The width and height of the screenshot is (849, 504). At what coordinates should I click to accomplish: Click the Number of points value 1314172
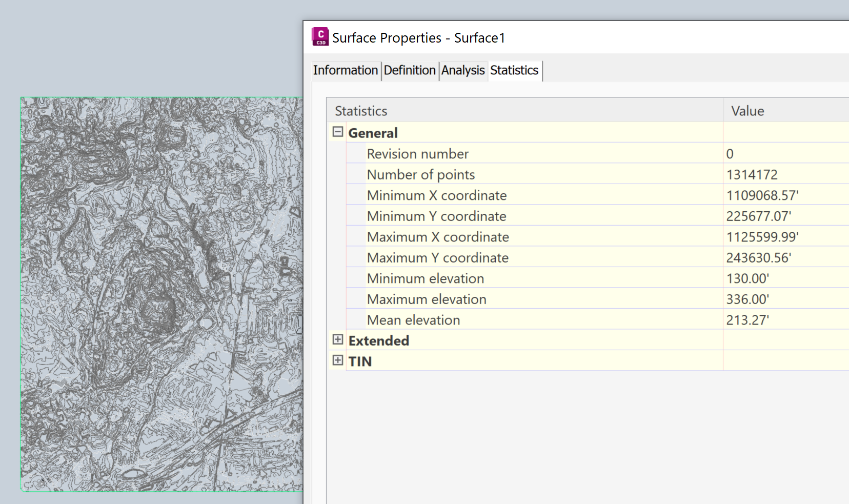(x=752, y=174)
